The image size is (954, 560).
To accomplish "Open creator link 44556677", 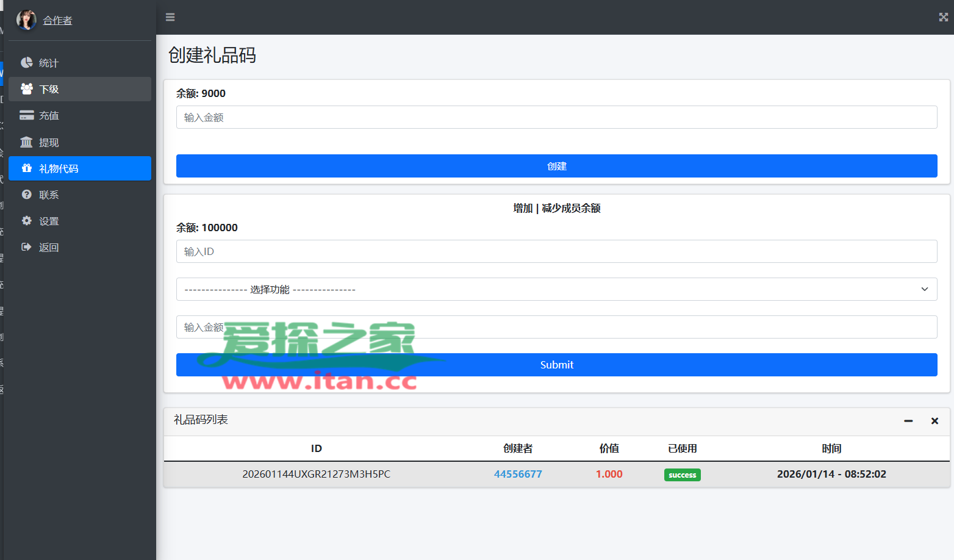I will (518, 474).
